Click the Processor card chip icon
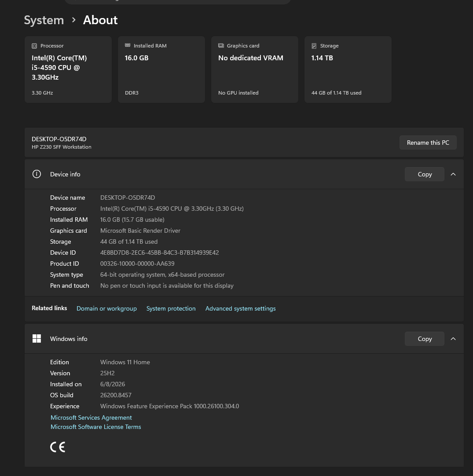The image size is (473, 476). [34, 46]
